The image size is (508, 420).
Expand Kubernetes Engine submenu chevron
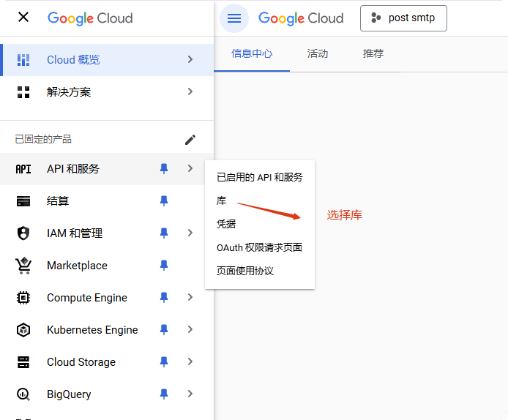tap(190, 329)
